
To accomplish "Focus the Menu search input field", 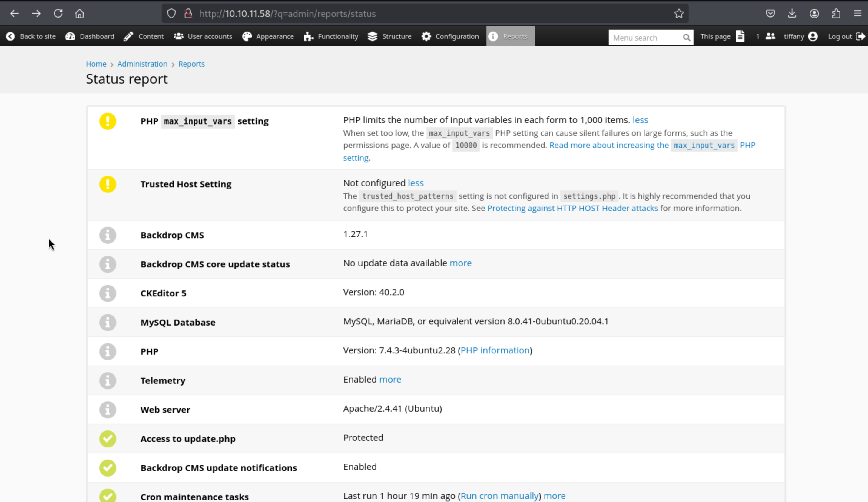I will point(644,38).
